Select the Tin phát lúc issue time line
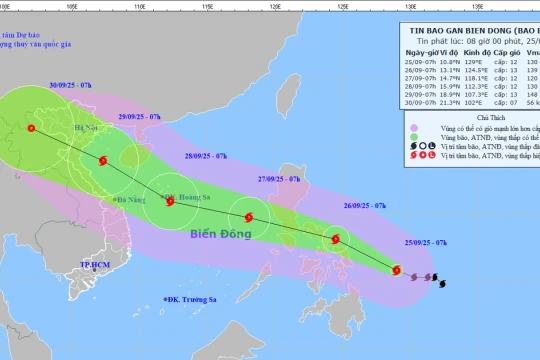540x360 pixels. pyautogui.click(x=478, y=41)
